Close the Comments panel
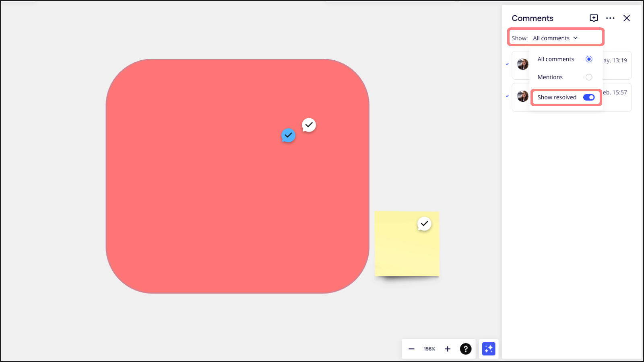644x362 pixels. (627, 18)
